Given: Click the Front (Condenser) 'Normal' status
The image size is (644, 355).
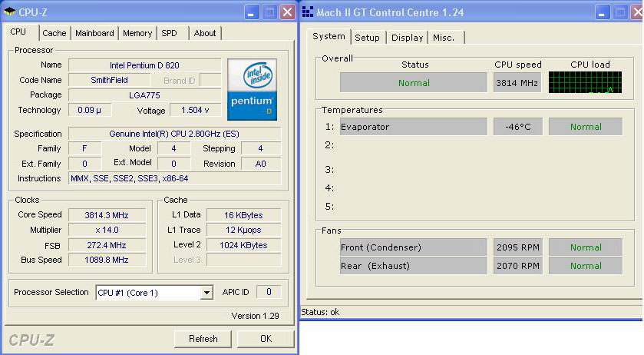Looking at the screenshot, I should point(586,247).
